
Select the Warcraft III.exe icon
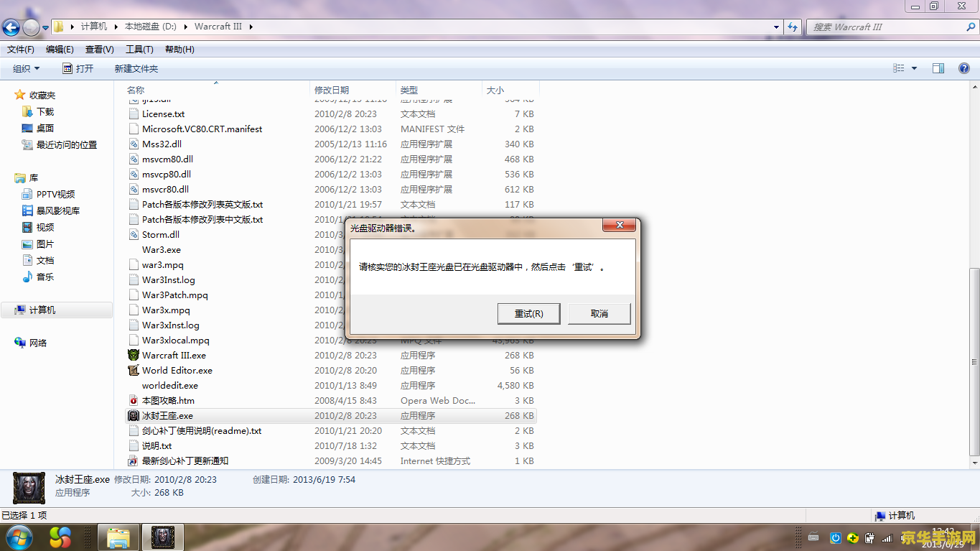134,355
